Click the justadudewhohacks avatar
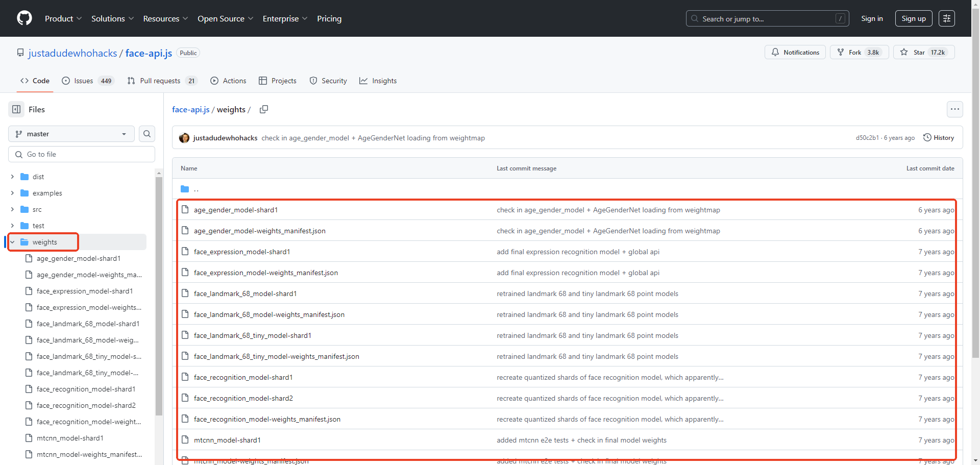 [x=184, y=138]
